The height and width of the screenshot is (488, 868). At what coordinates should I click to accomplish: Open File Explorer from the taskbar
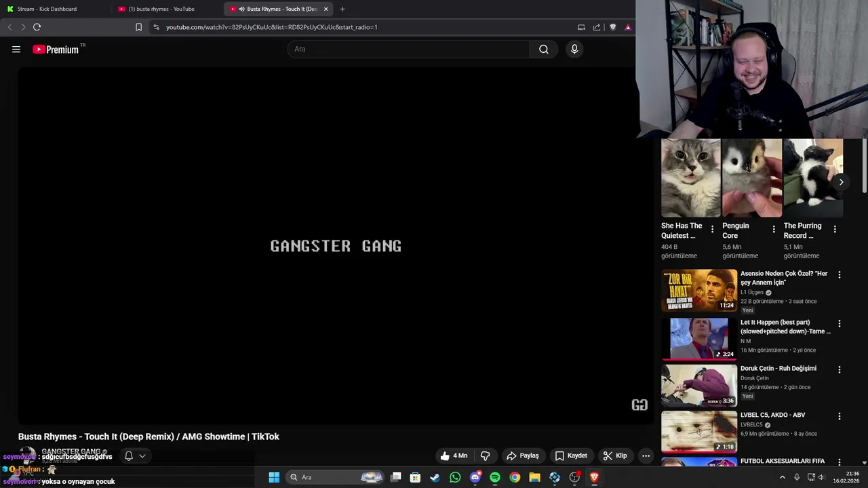click(535, 477)
